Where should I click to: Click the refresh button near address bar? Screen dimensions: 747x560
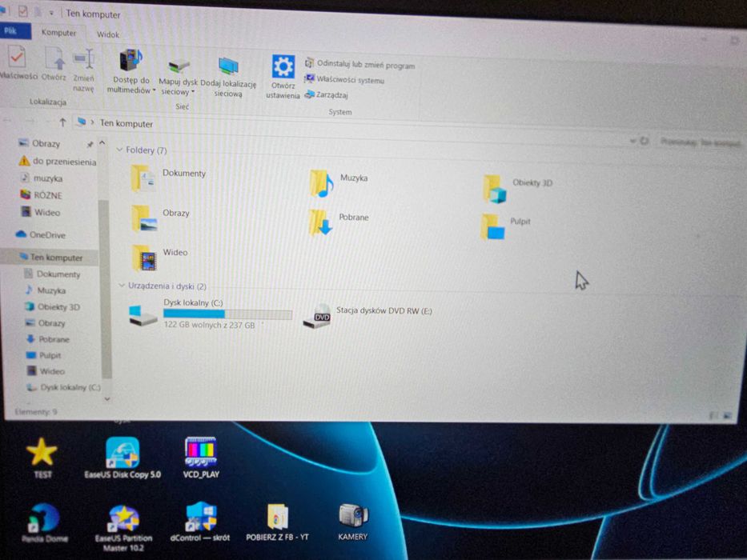tap(644, 141)
